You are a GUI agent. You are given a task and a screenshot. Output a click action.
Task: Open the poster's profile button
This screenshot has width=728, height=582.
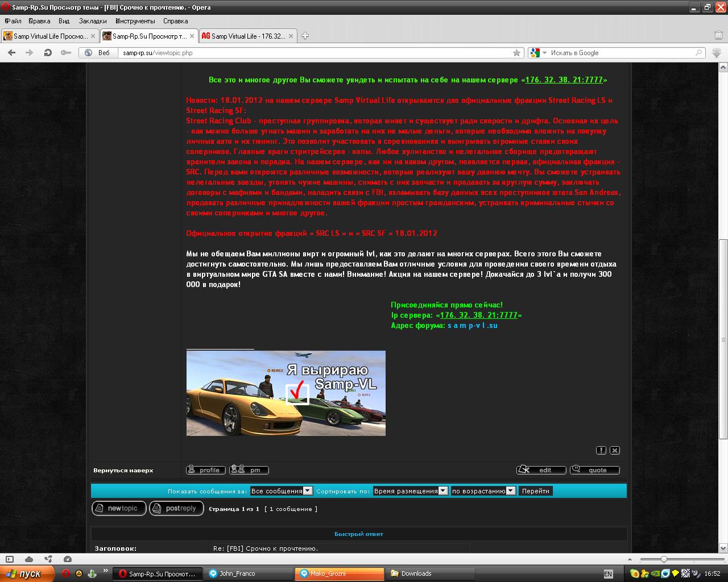(205, 470)
